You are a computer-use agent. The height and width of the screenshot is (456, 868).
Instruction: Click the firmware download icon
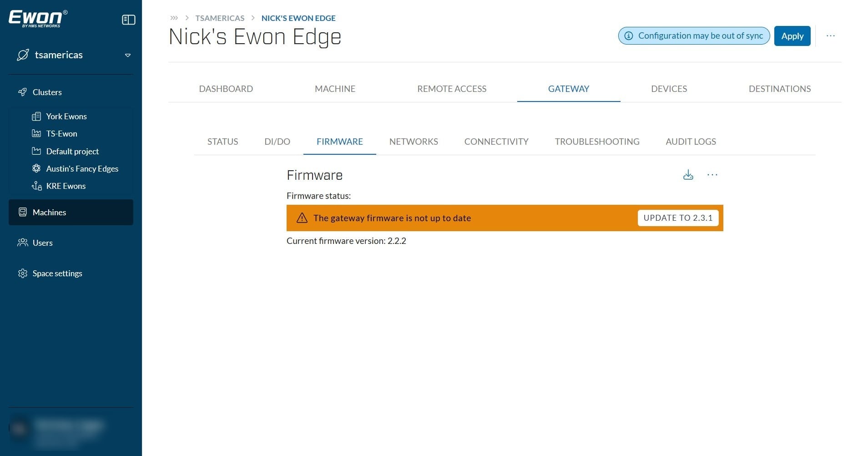pos(688,175)
